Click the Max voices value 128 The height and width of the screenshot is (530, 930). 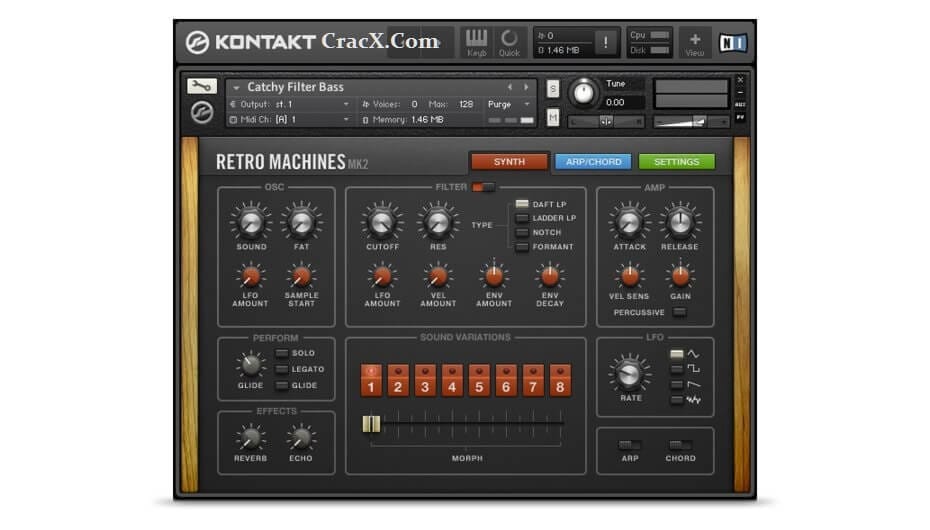tap(466, 104)
